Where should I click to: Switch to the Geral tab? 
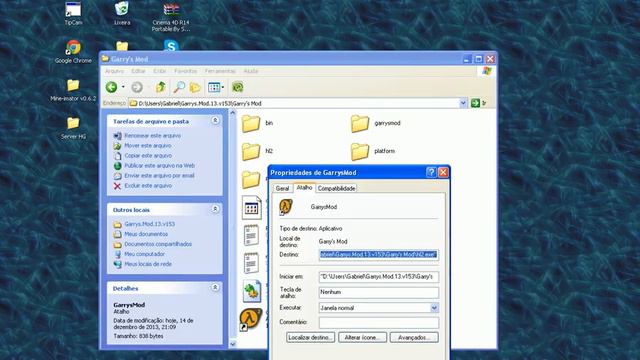(x=282, y=188)
